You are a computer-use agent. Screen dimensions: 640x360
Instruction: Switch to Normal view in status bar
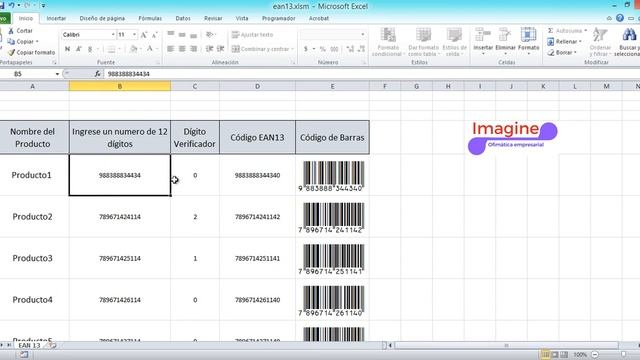[x=545, y=355]
